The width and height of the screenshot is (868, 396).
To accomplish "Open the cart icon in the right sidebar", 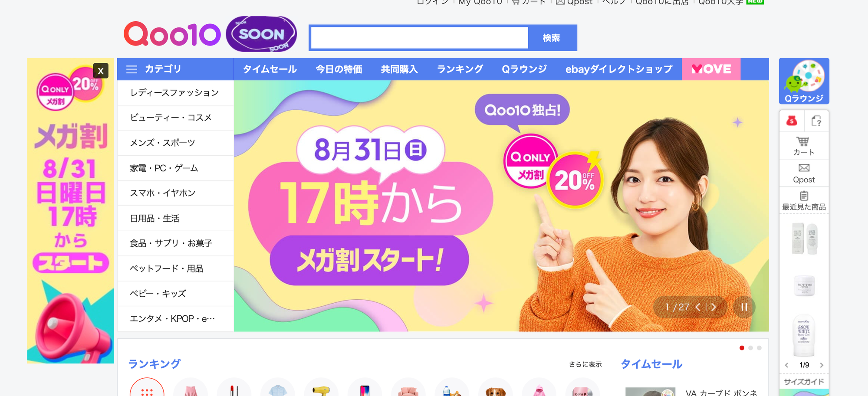I will [803, 142].
